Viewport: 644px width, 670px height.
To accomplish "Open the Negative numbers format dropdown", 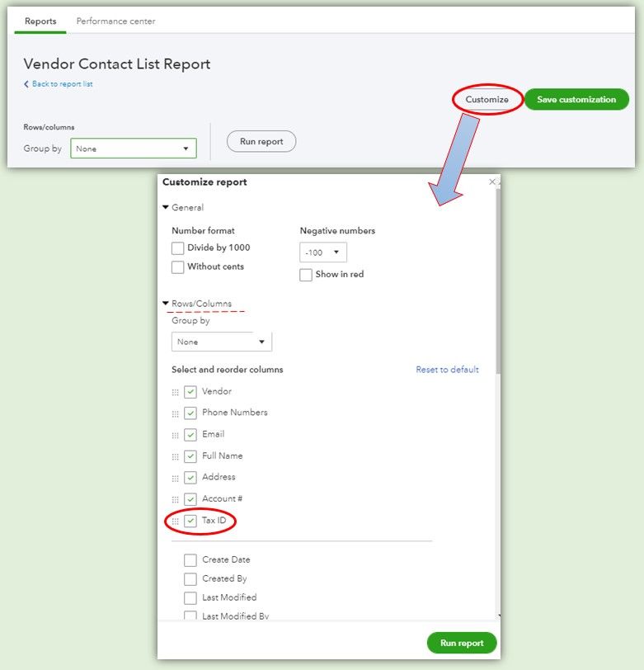I will [323, 252].
